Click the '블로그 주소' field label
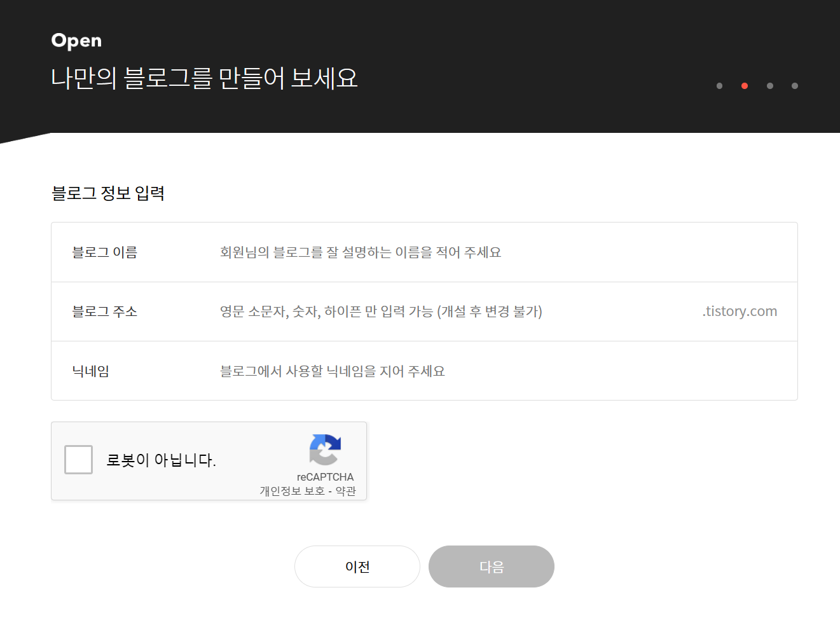Screen dimensions: 840x618 (x=105, y=312)
